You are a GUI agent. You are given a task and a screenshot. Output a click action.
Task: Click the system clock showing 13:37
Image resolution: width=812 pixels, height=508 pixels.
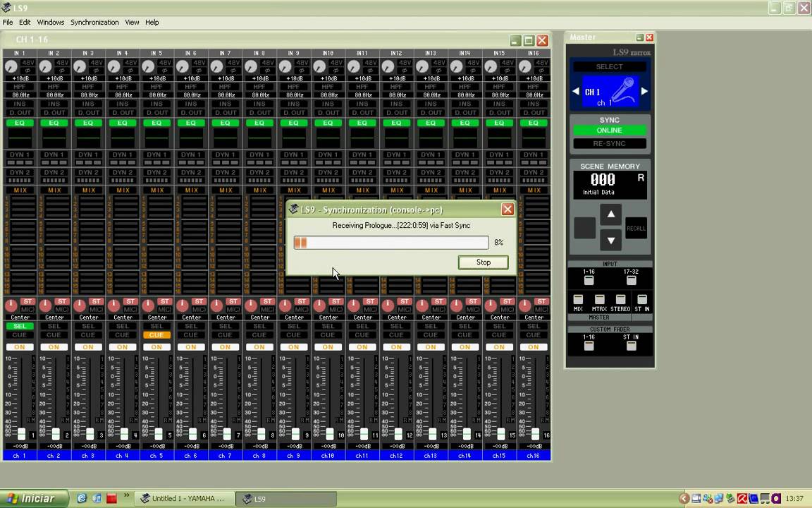click(x=794, y=499)
